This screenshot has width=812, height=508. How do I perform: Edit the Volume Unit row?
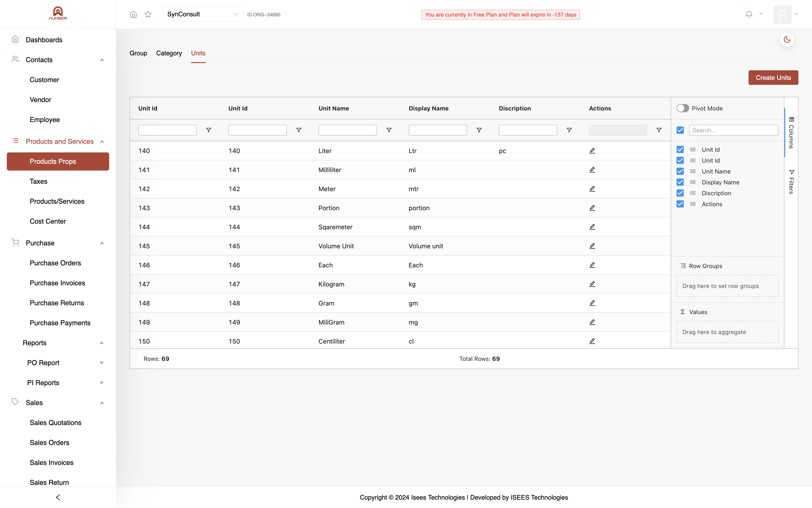592,246
